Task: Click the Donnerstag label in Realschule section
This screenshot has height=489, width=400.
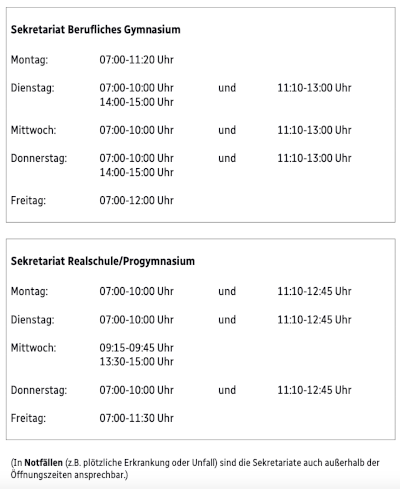Action: click(39, 390)
